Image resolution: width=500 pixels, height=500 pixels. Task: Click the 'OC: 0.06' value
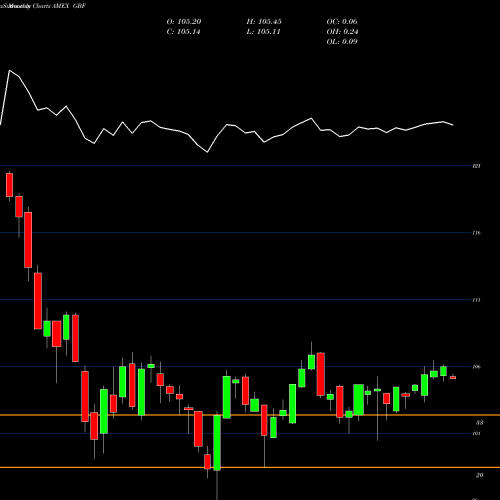[x=342, y=22]
